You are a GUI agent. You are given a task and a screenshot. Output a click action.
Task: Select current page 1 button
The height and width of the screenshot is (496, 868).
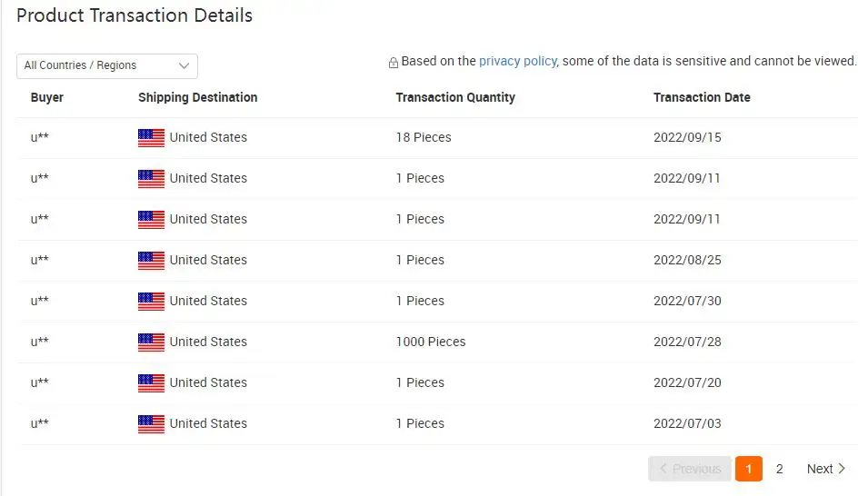[x=748, y=469]
